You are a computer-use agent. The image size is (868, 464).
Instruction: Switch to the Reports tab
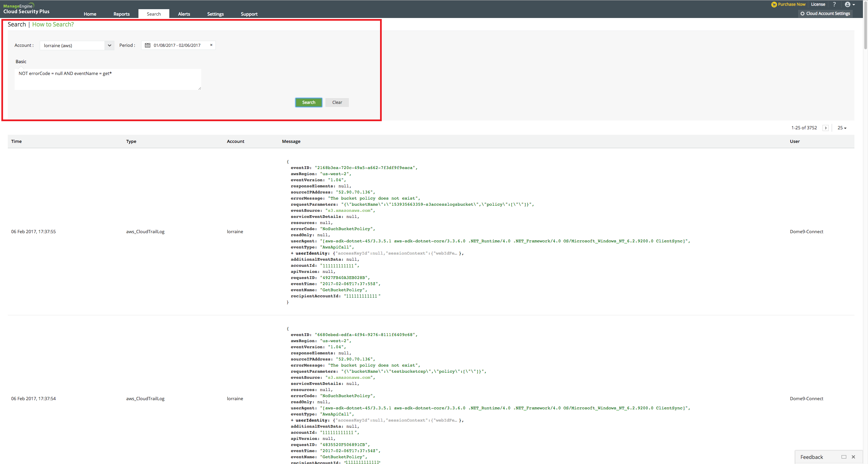click(121, 14)
